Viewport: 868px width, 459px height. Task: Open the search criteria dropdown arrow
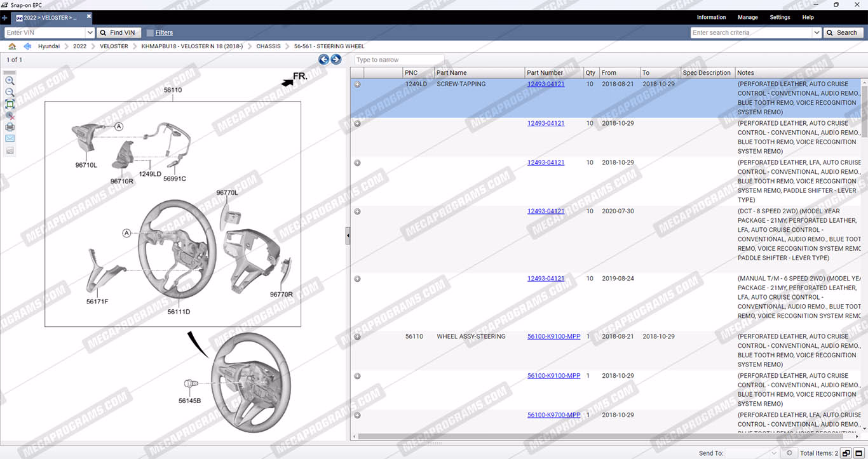[817, 33]
